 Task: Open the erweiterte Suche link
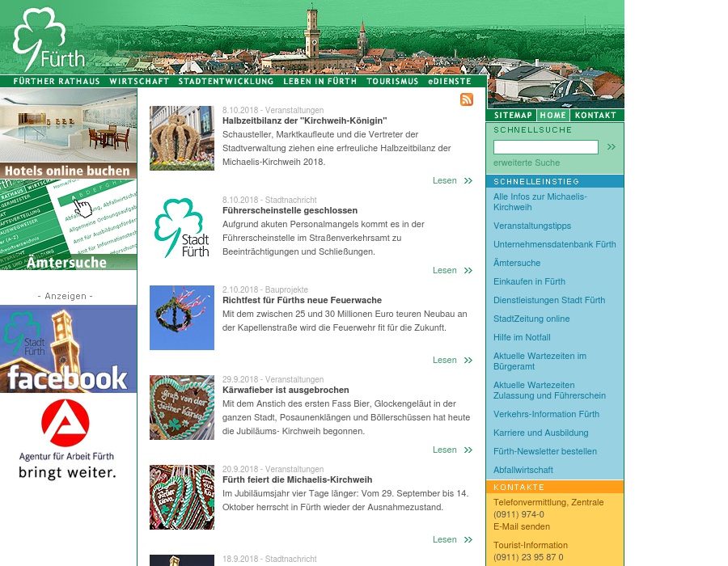526,163
